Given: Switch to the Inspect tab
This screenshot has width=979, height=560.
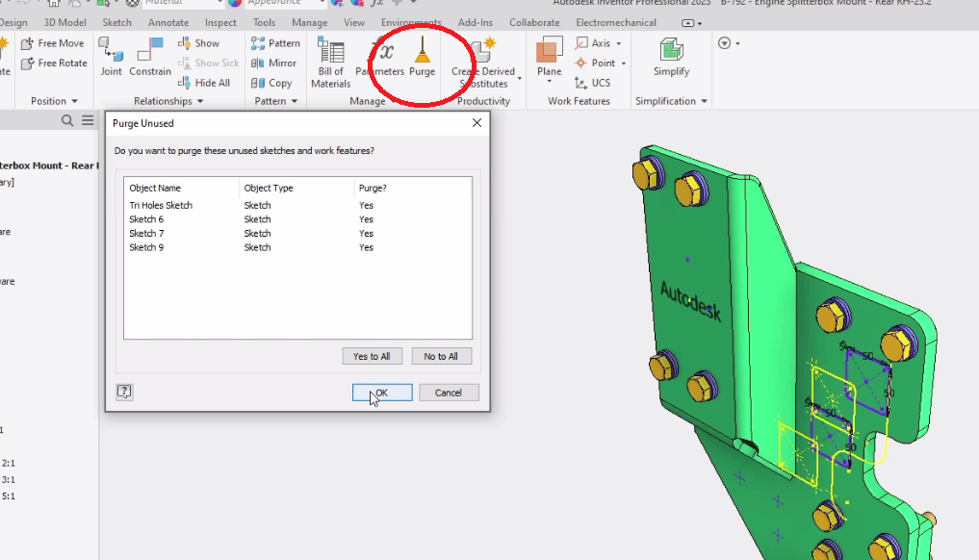Looking at the screenshot, I should point(220,22).
